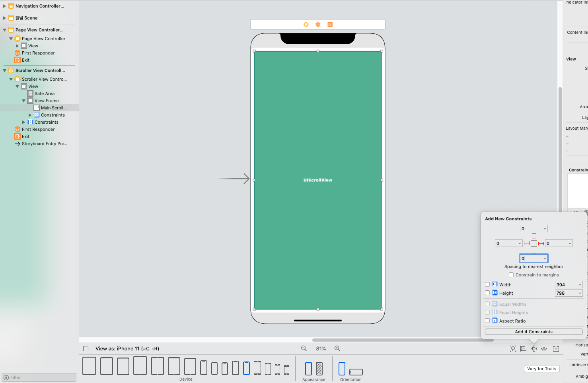Check the Width constraint checkbox
This screenshot has width=588, height=383.
[x=487, y=284]
